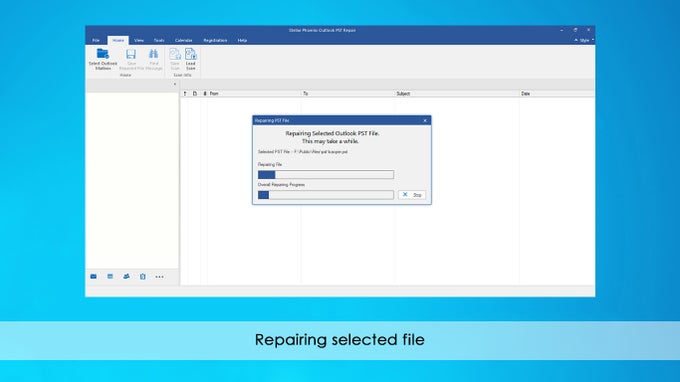The width and height of the screenshot is (680, 382).
Task: Switch to the Home ribbon tab
Action: [x=118, y=40]
